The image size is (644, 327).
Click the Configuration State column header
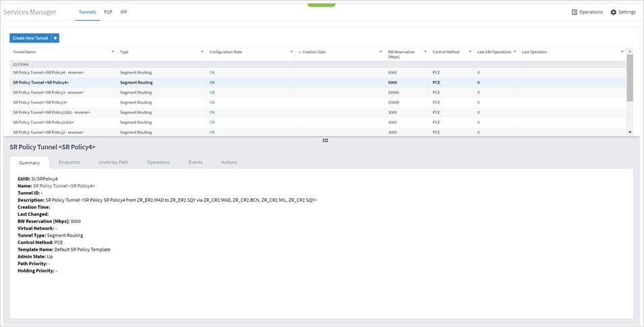pos(226,52)
